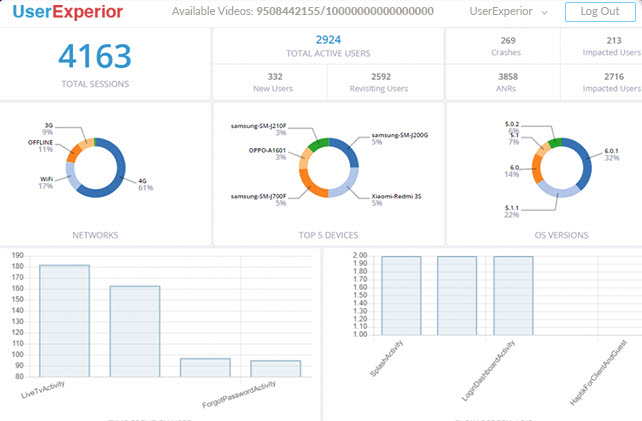The width and height of the screenshot is (642, 421).
Task: Click the 2924 total active users value
Action: [328, 40]
